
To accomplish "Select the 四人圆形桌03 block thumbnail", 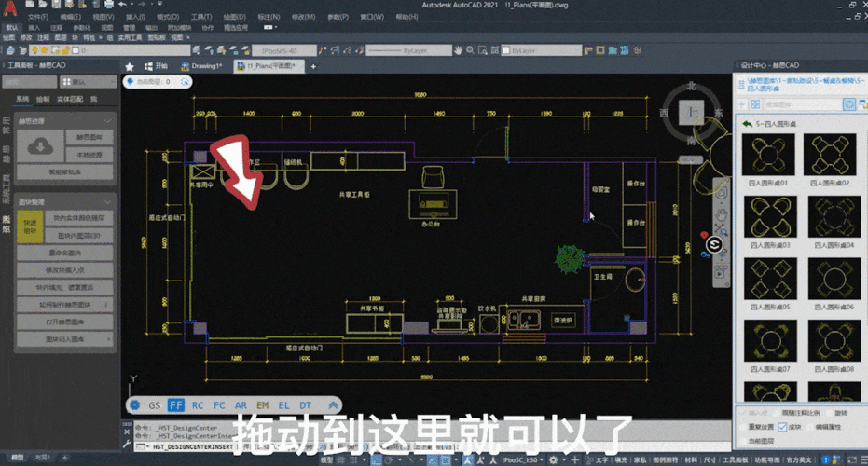I will [x=770, y=217].
